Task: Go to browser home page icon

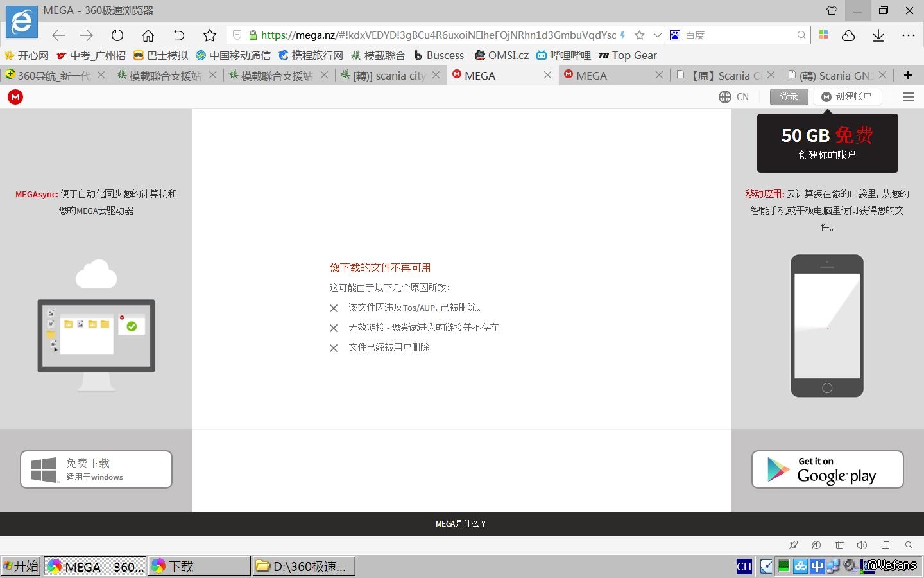Action: pyautogui.click(x=148, y=35)
